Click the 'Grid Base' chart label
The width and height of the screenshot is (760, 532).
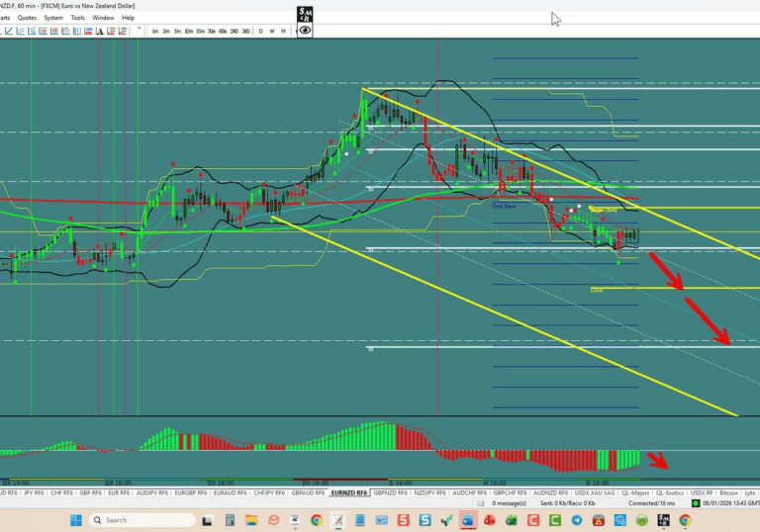pyautogui.click(x=504, y=206)
